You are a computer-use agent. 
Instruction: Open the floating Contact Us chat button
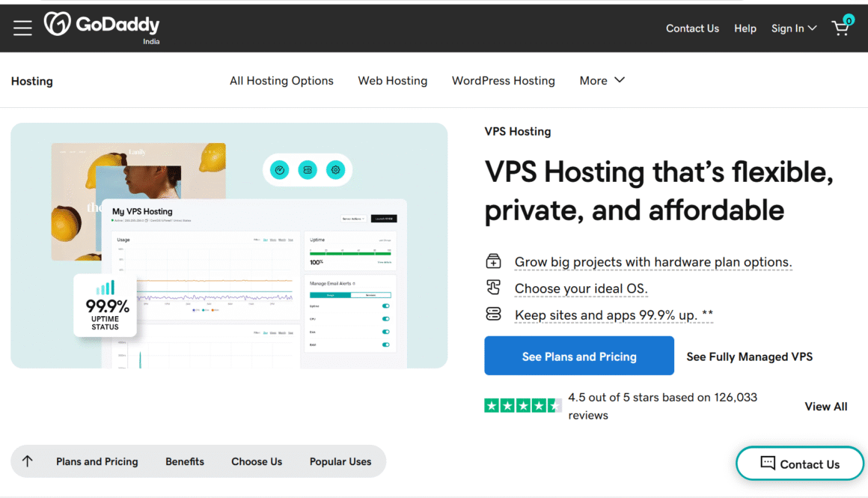click(x=800, y=464)
